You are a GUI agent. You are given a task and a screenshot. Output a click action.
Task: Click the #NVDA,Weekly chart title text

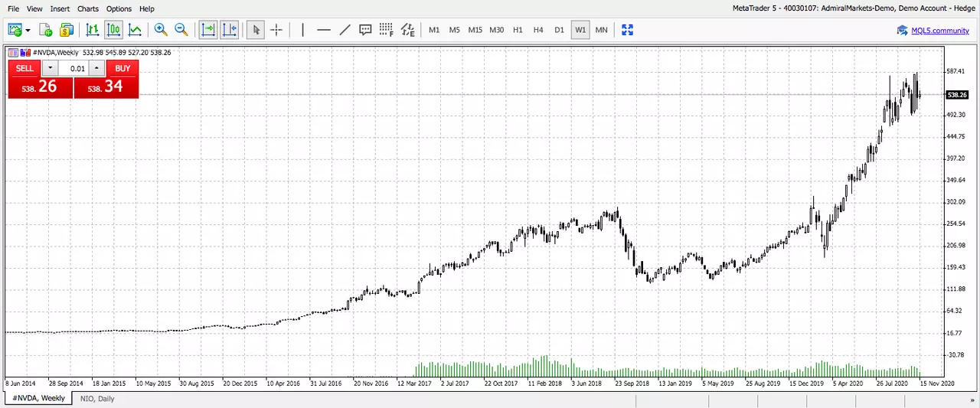coord(55,53)
